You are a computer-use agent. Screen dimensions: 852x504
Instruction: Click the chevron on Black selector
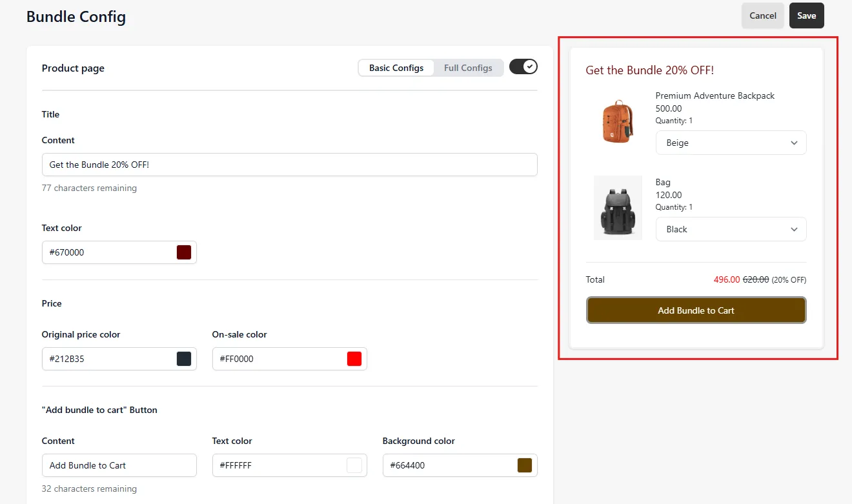click(794, 229)
